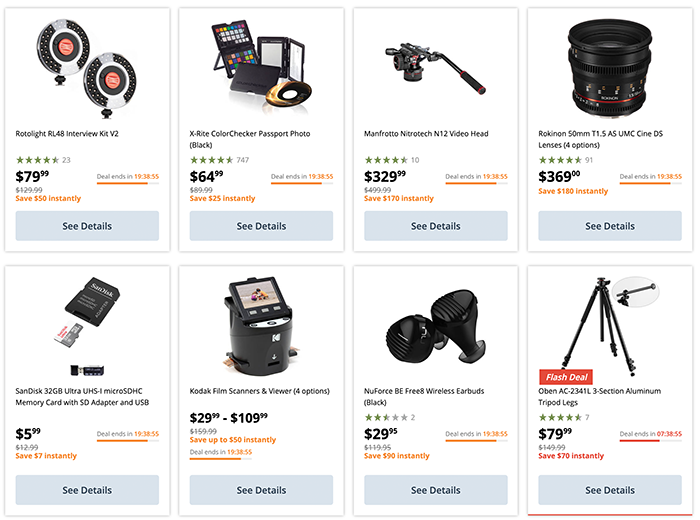Open the SanDisk microSDHC memory card image

pyautogui.click(x=87, y=326)
